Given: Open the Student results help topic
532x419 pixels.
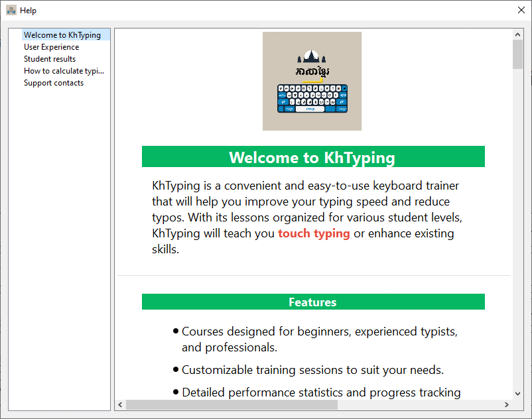Looking at the screenshot, I should click(x=50, y=58).
